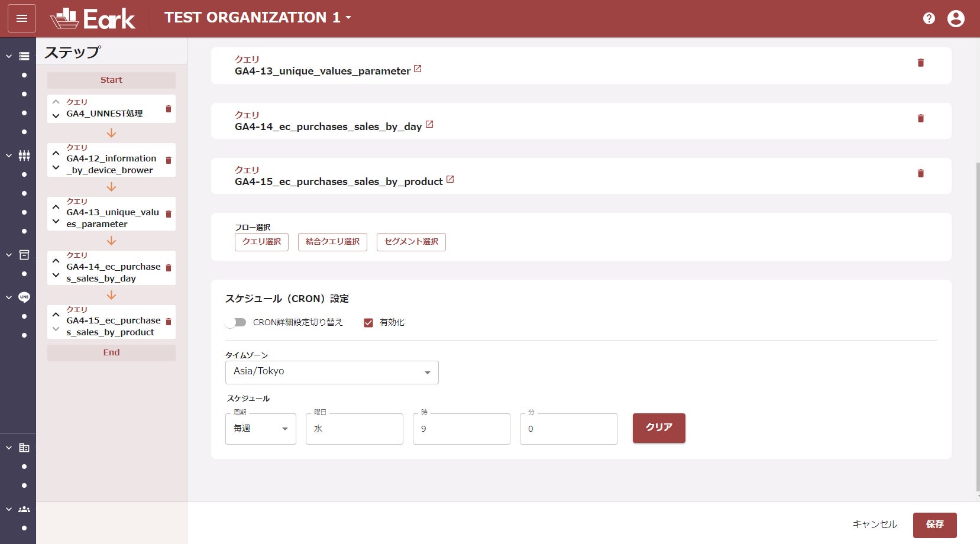Move GA4_UNNEST処理 step down
Viewport: 980px width, 544px height.
56,116
